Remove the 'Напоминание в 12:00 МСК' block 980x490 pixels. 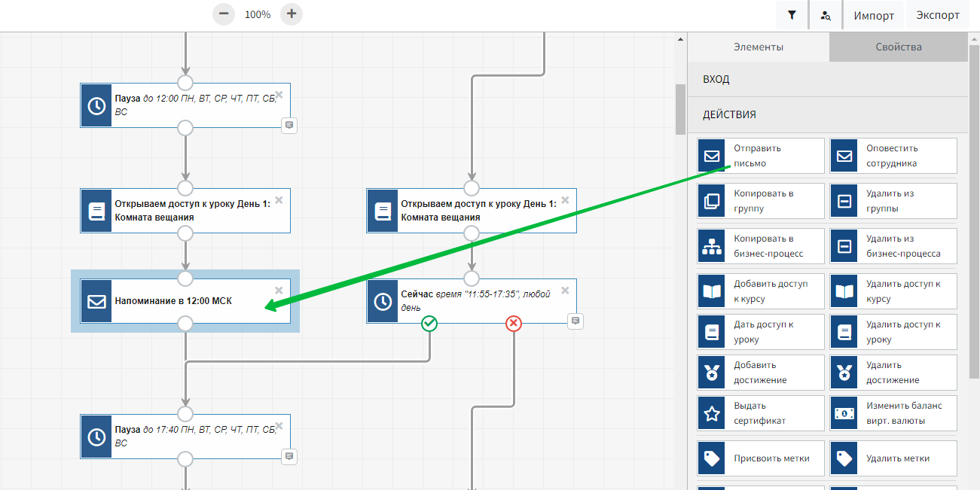point(279,291)
